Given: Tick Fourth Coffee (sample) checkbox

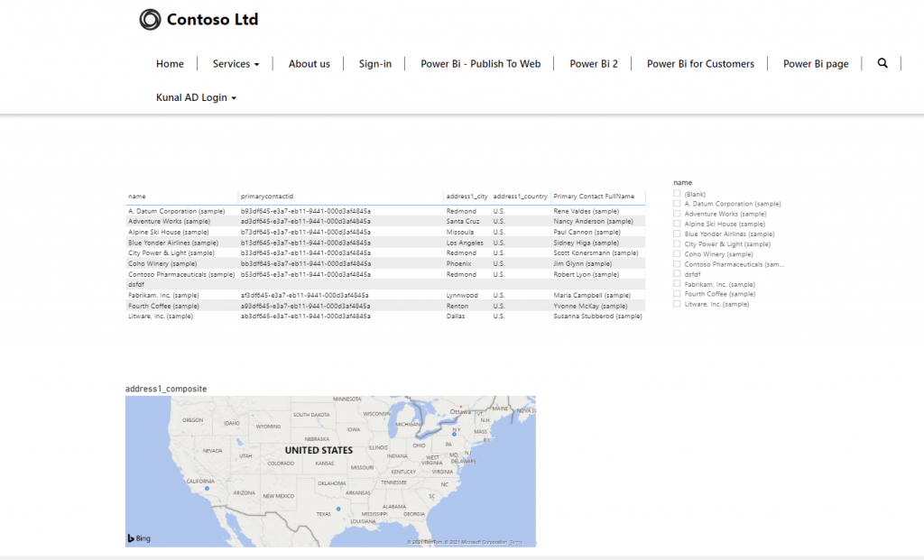Looking at the screenshot, I should tap(677, 293).
